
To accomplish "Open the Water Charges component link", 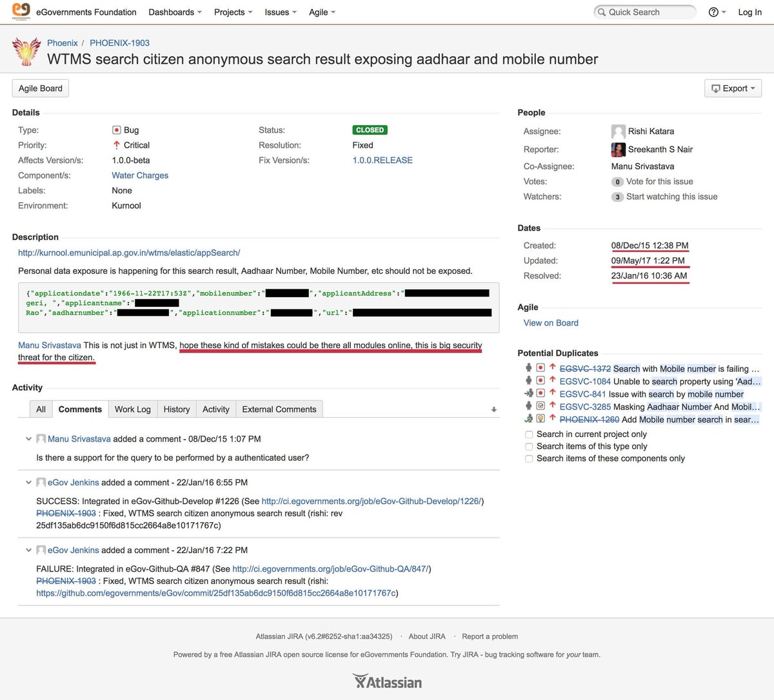I will click(x=140, y=175).
